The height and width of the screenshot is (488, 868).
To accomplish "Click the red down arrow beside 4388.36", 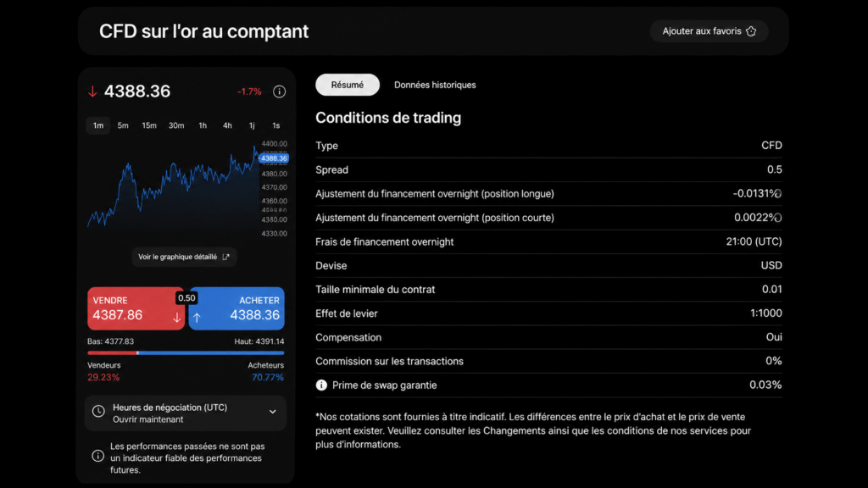I will pyautogui.click(x=92, y=91).
